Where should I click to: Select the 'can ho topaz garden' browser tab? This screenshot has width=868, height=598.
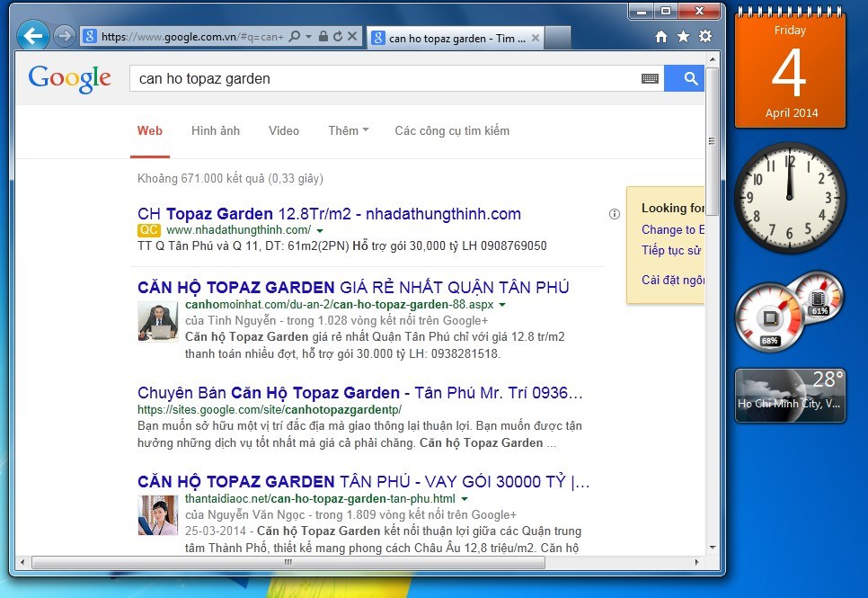coord(455,39)
